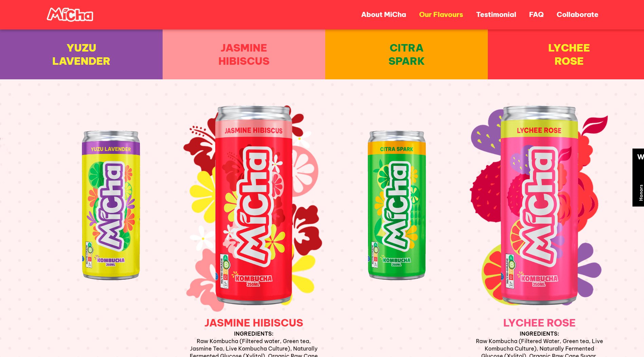Click the Lychee Rose product heading
The height and width of the screenshot is (357, 644).
pos(539,323)
